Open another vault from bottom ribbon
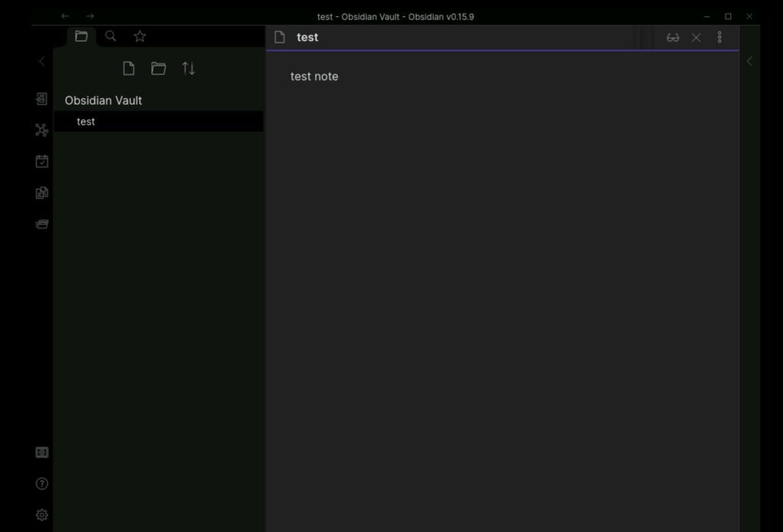783x532 pixels. click(42, 453)
